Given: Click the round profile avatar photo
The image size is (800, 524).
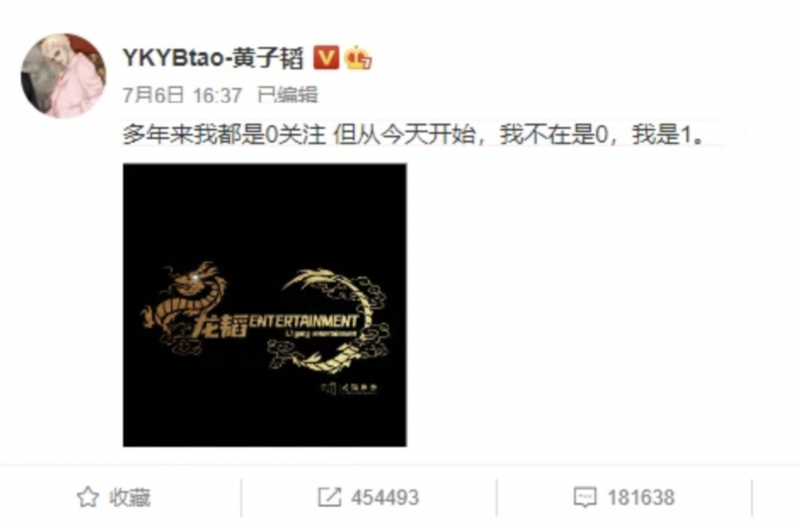Looking at the screenshot, I should tap(63, 76).
